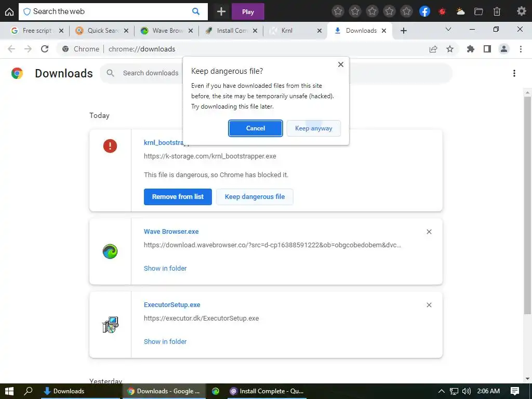
Task: Click Remove from list button
Action: 178,197
